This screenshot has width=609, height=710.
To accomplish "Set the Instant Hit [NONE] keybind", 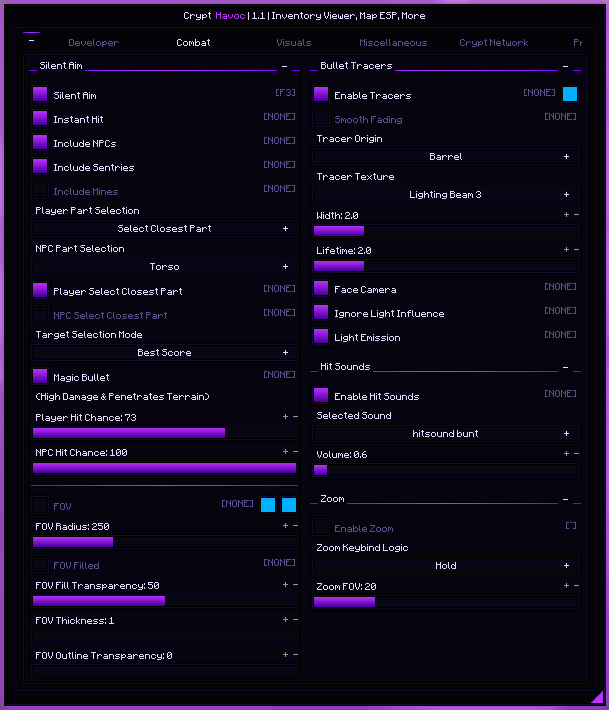I will pyautogui.click(x=279, y=116).
